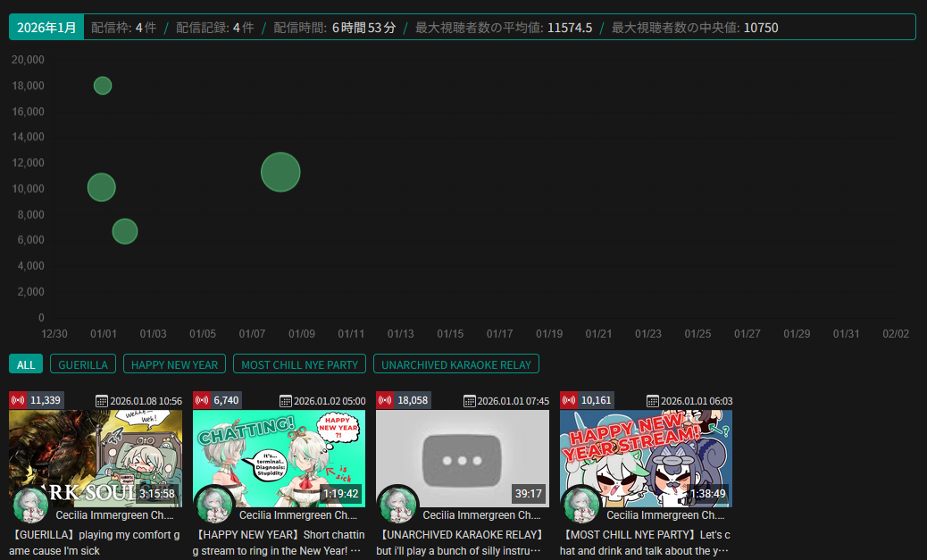This screenshot has height=560, width=927.
Task: Click the 配信時間: 6時間53分 statistic
Action: pyautogui.click(x=335, y=28)
